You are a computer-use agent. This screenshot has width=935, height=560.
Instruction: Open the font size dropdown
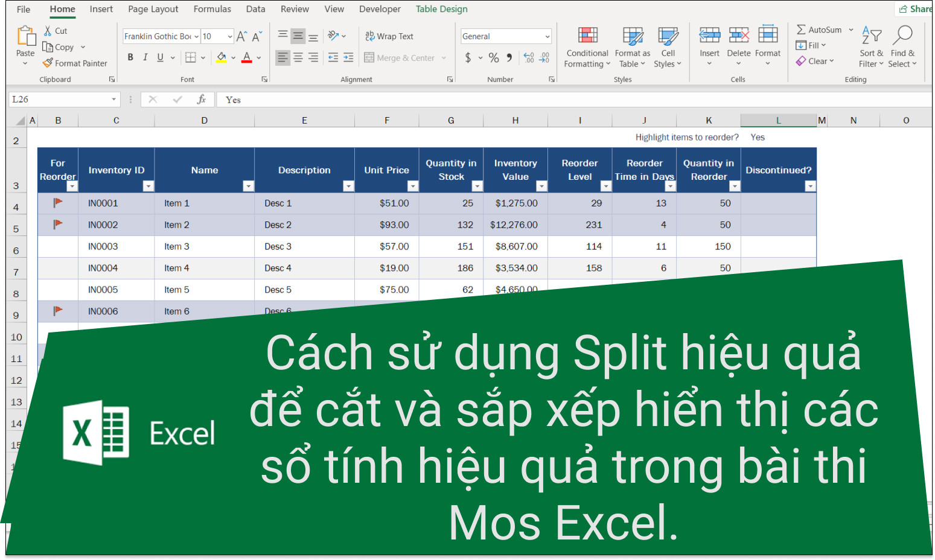pyautogui.click(x=229, y=36)
